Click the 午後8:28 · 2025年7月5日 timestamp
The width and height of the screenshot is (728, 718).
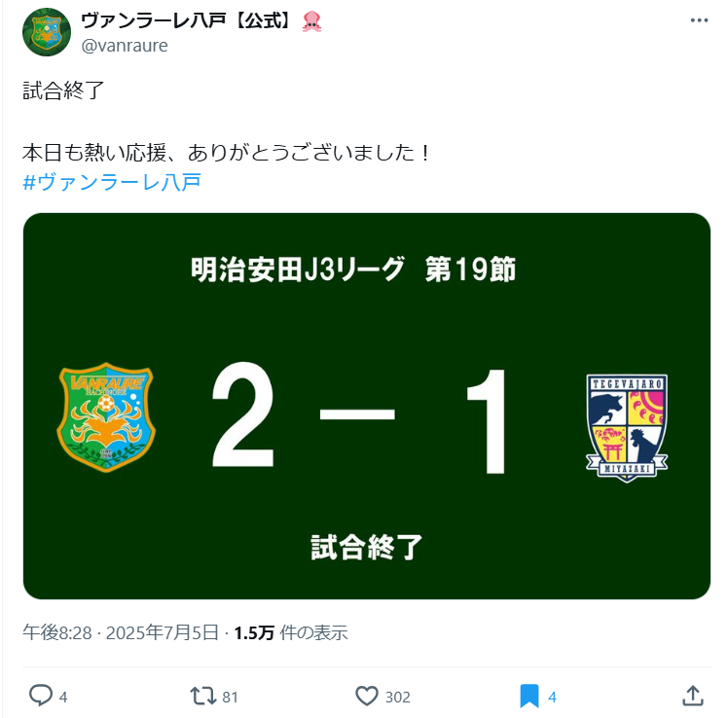tap(121, 632)
